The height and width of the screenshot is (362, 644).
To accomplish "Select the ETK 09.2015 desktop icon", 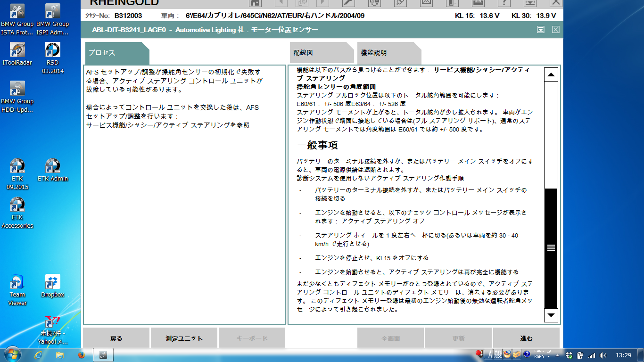I will click(17, 174).
